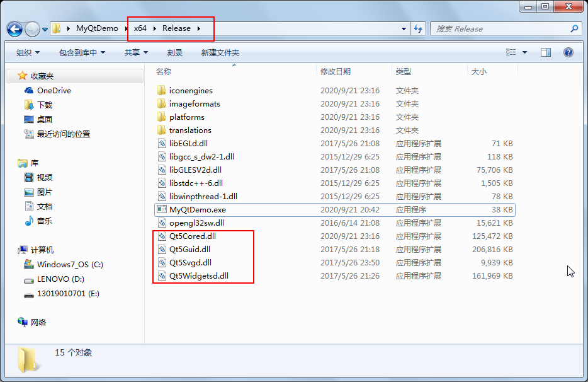The width and height of the screenshot is (588, 382).
Task: Open the 共享 menu
Action: (x=134, y=52)
